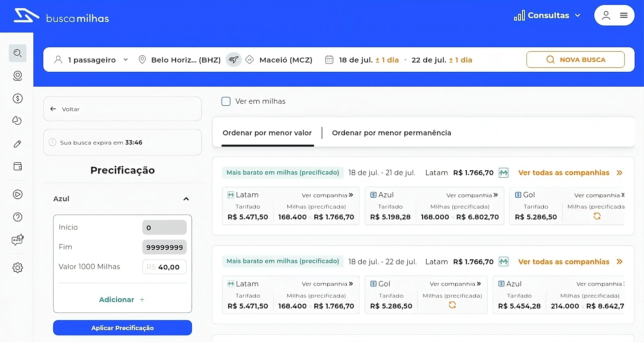The height and width of the screenshot is (342, 644).
Task: Click the '22 de jul.' return date
Action: point(429,60)
